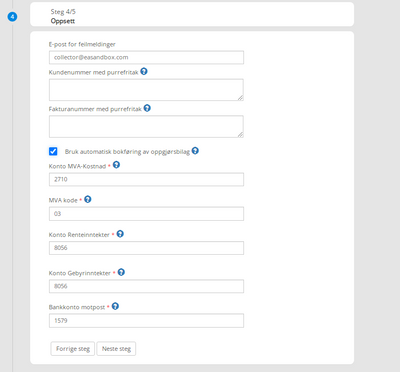Open help icon for Fakturanummer med purrefritak
400x372 pixels.
147,108
